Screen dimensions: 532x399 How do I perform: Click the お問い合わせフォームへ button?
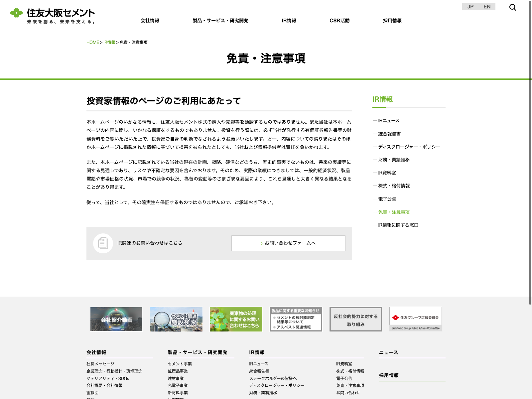pos(288,243)
